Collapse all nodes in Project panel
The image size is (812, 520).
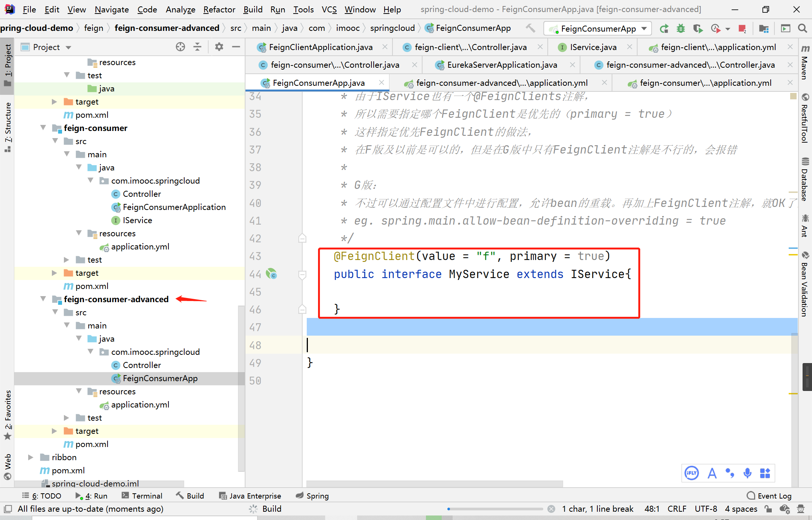[197, 47]
